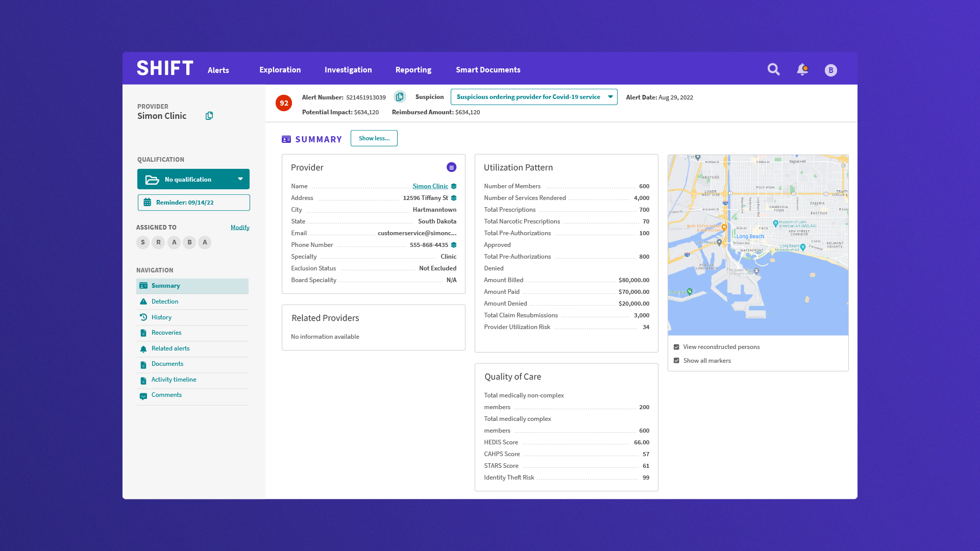Open the Simon Clinic name link

coord(430,186)
